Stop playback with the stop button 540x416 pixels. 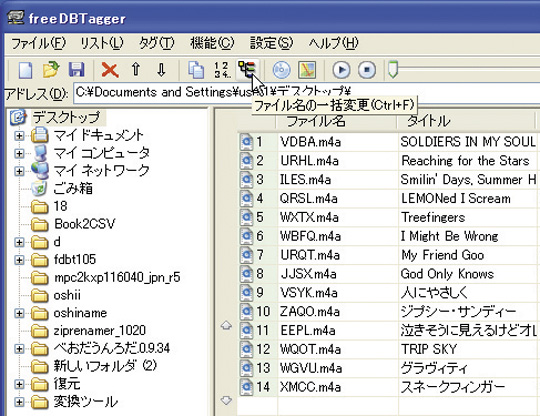(x=367, y=70)
